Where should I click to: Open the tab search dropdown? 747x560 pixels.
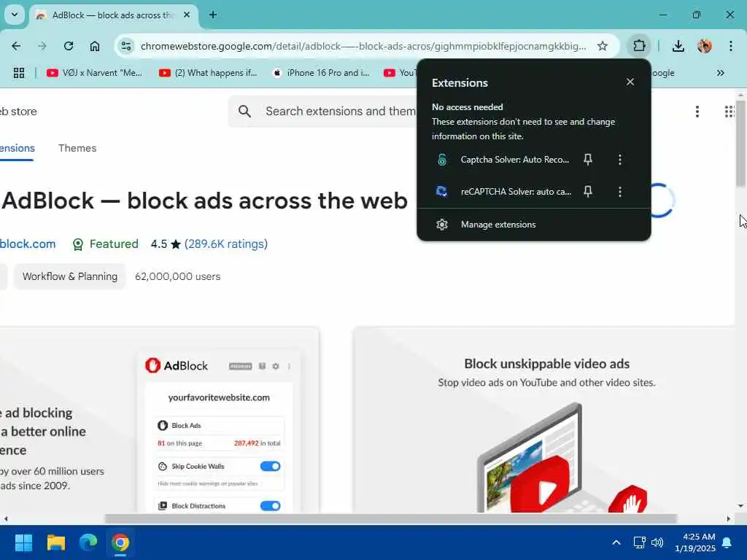[15, 15]
